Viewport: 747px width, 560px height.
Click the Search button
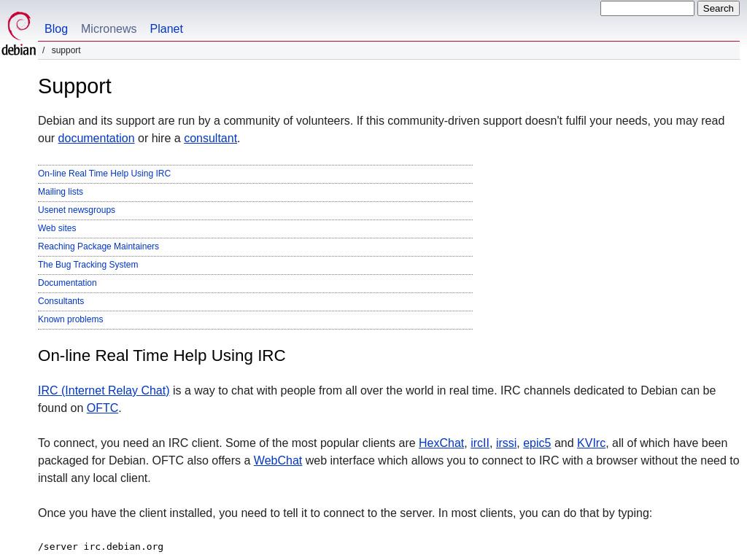[x=718, y=9]
